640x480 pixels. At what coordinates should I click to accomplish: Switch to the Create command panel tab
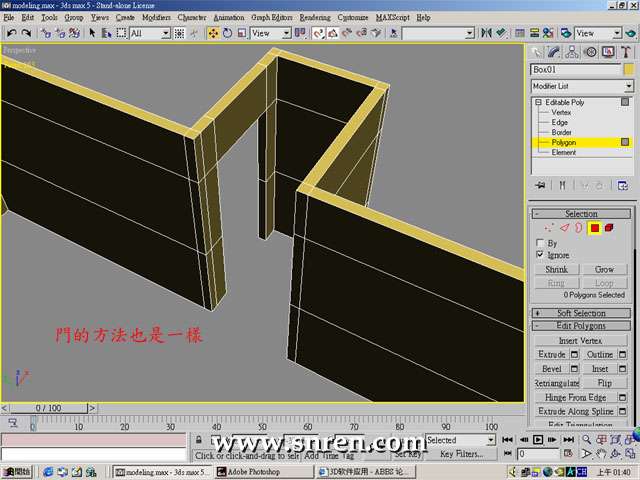coord(536,52)
